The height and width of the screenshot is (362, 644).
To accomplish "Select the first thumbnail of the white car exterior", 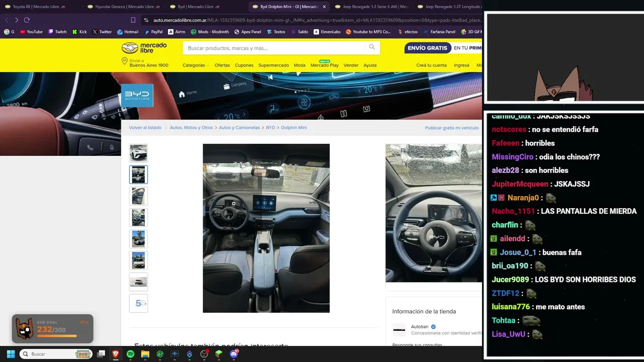I will tap(138, 153).
